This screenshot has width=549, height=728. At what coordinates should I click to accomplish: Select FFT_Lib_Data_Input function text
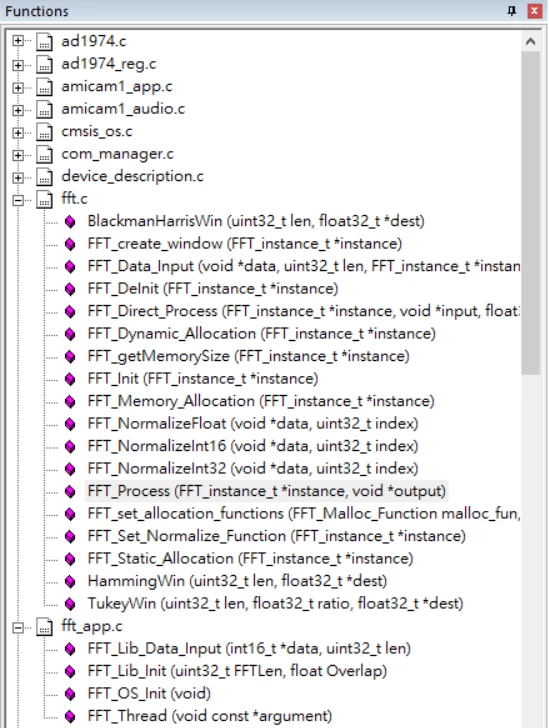pyautogui.click(x=249, y=649)
